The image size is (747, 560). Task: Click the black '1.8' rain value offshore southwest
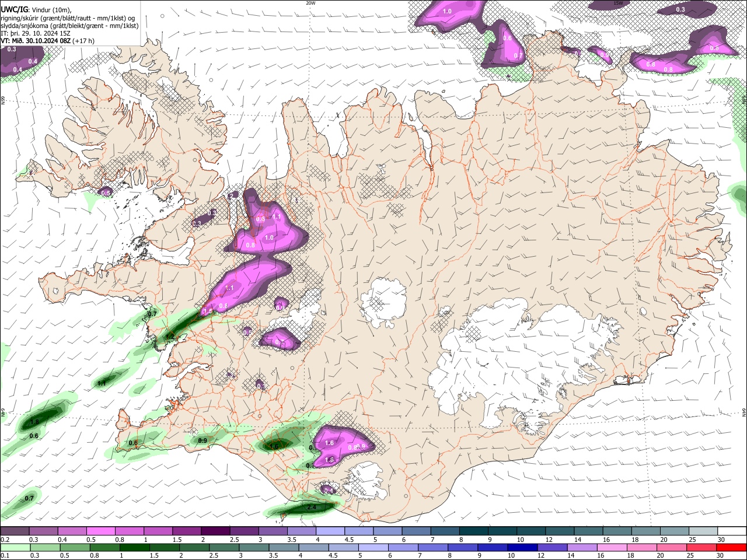pyautogui.click(x=34, y=422)
